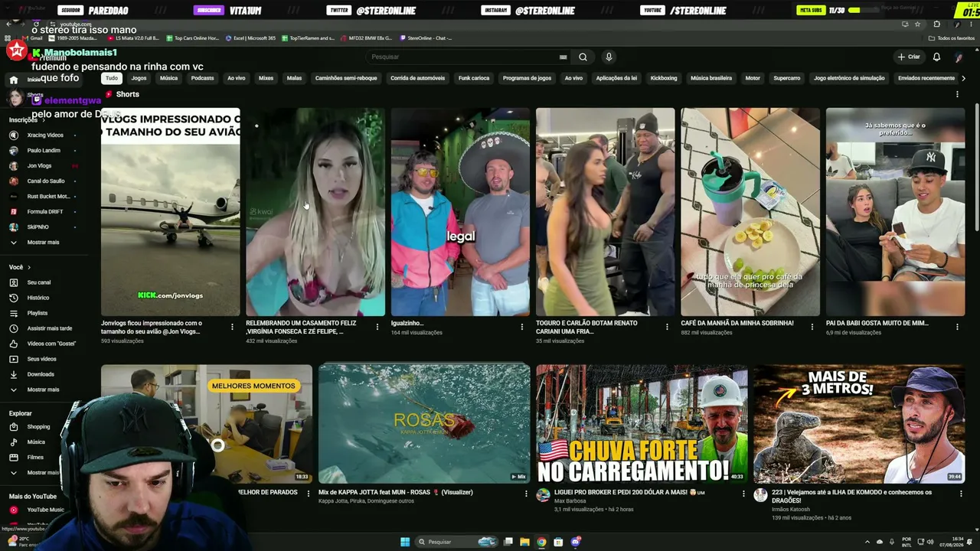Viewport: 980px width, 551px height.
Task: Open the Gmail bookmark
Action: pos(32,38)
